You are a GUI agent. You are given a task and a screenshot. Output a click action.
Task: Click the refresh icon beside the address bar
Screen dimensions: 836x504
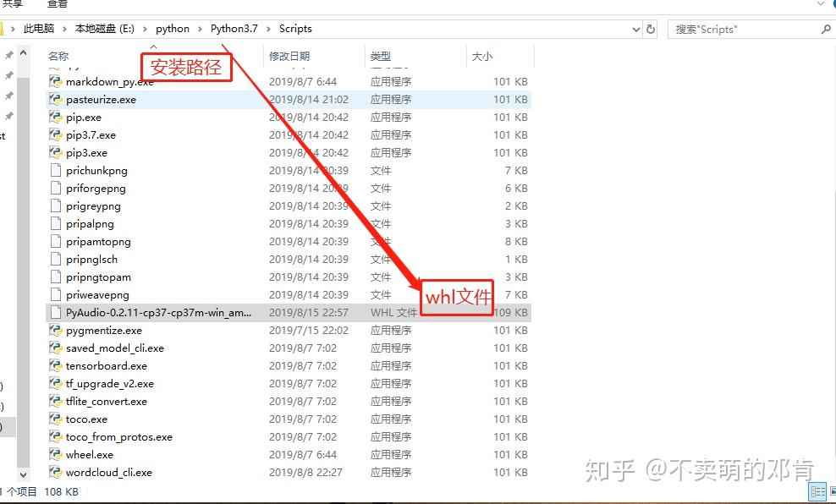coord(651,29)
